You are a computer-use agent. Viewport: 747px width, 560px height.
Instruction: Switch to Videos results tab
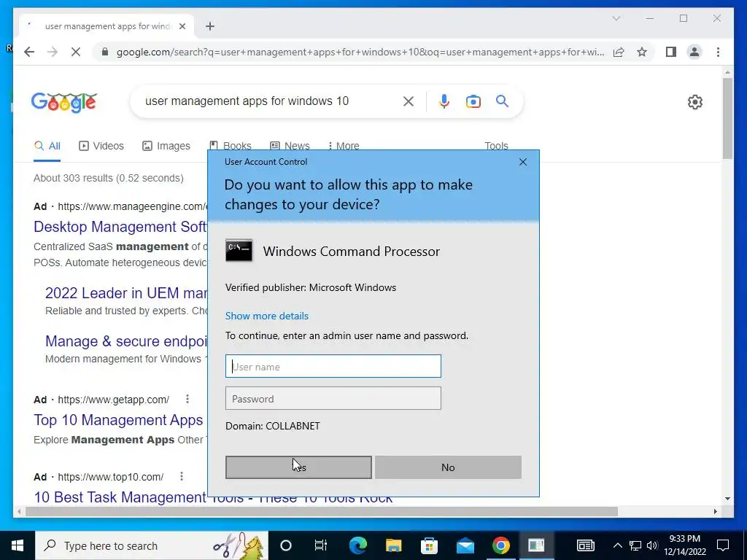(101, 146)
